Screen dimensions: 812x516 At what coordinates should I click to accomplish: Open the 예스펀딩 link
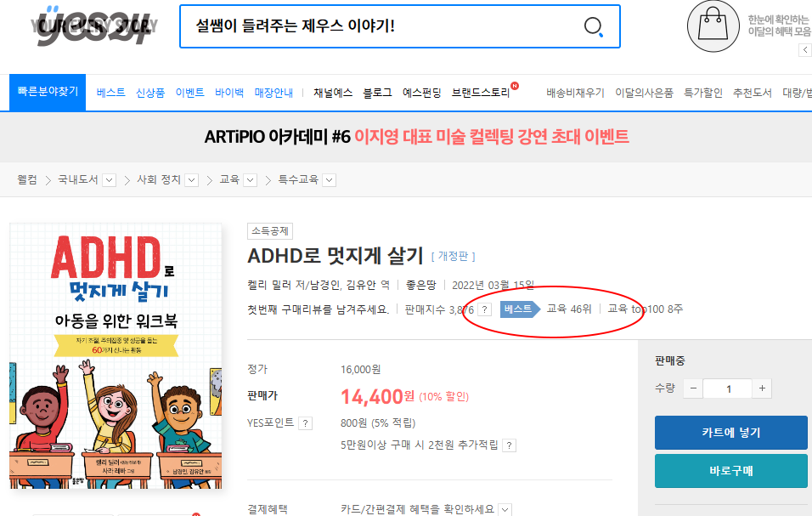422,92
